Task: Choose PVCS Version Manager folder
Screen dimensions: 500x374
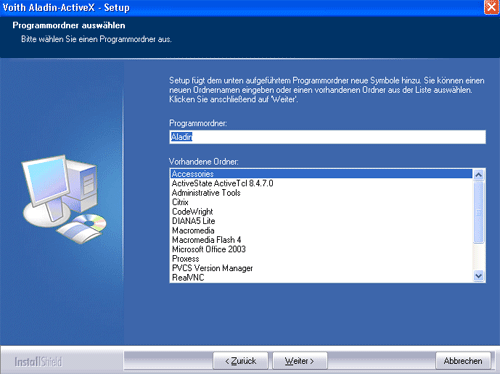Action: tap(321, 268)
